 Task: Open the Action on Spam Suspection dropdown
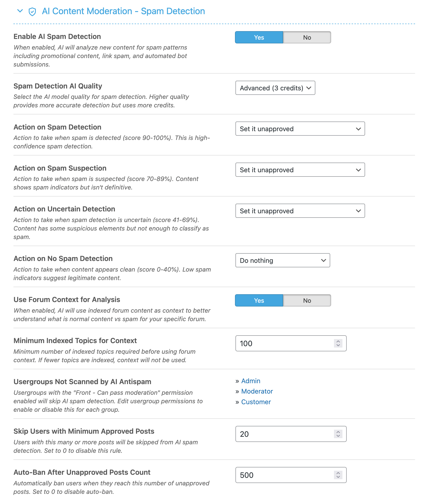point(300,170)
